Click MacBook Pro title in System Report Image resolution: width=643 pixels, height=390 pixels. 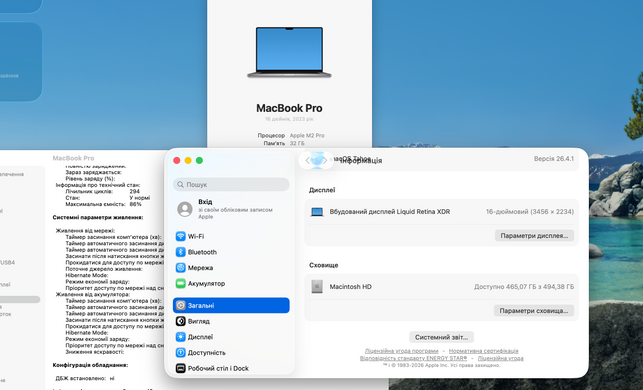point(73,158)
